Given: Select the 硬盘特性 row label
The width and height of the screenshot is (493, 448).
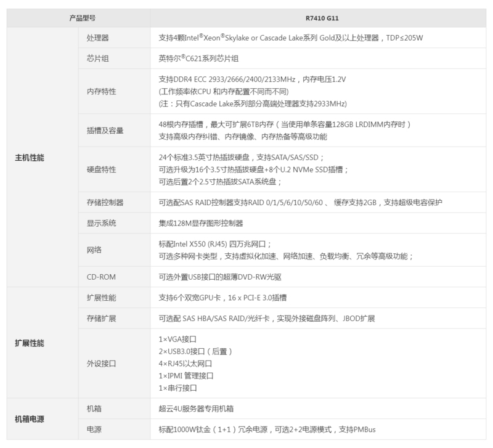Looking at the screenshot, I should (102, 169).
